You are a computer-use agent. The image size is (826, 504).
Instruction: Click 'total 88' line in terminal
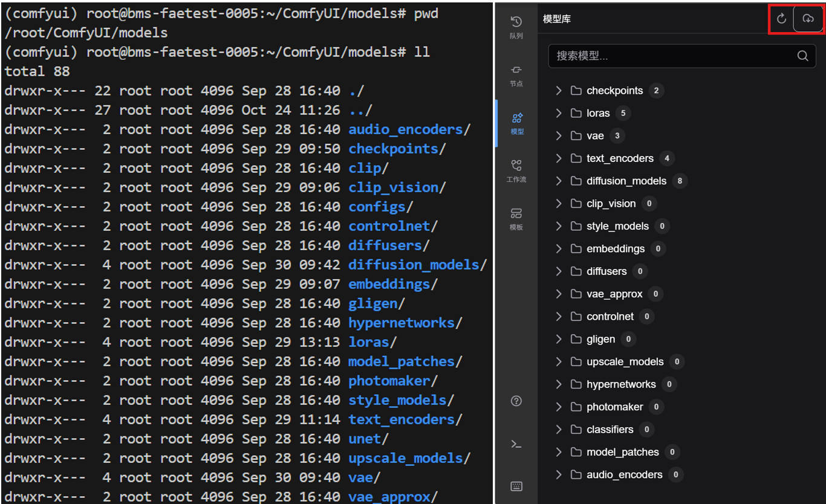click(37, 71)
